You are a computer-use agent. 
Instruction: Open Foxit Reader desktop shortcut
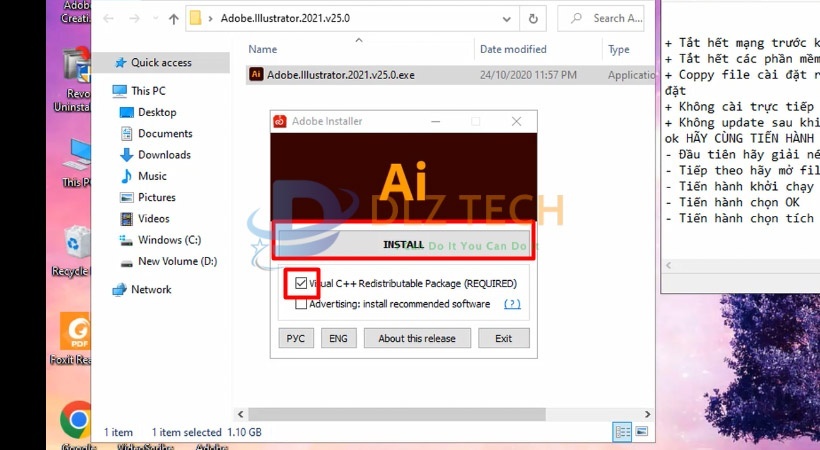(x=76, y=333)
